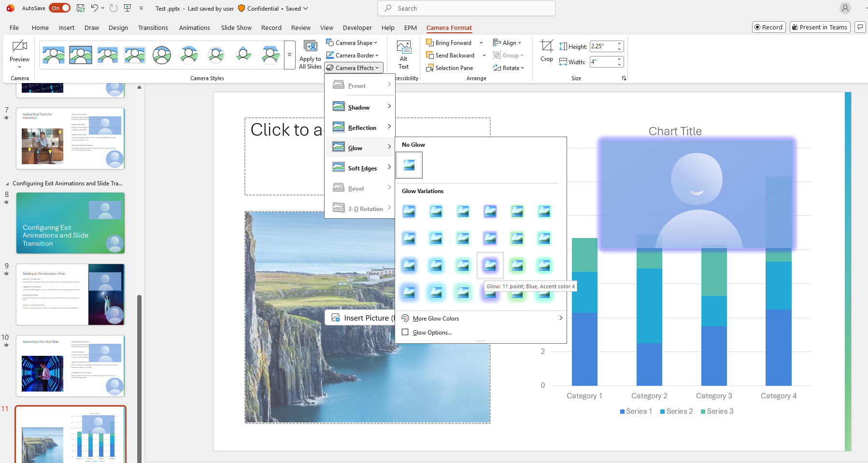Expand the Camera Border dropdown
This screenshot has height=463, width=868.
click(353, 56)
